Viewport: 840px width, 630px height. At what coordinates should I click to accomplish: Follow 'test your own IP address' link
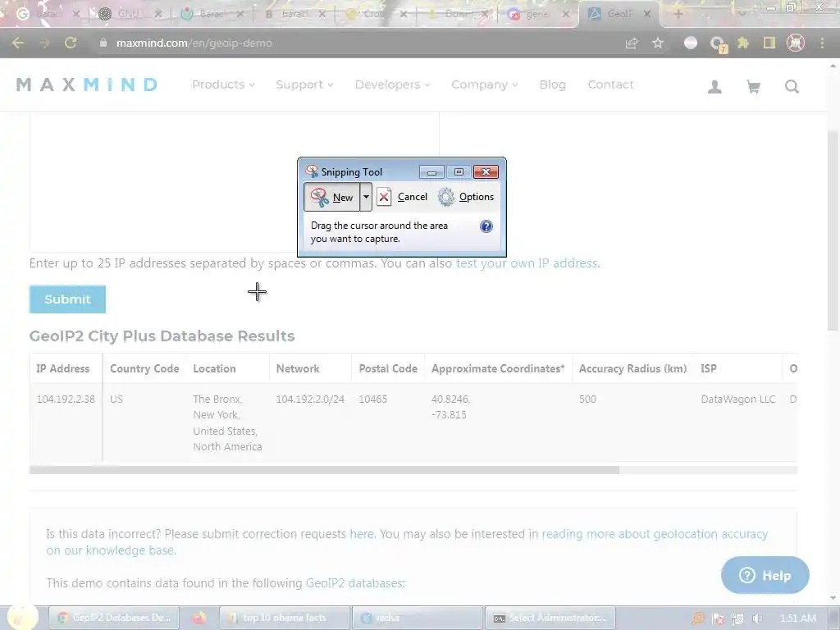527,263
